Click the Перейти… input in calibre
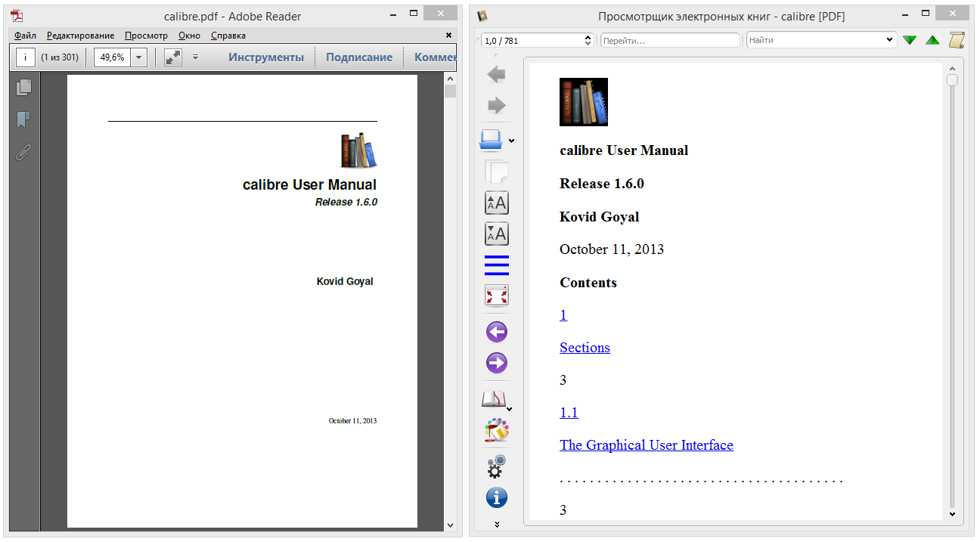The width and height of the screenshot is (980, 542). [670, 40]
